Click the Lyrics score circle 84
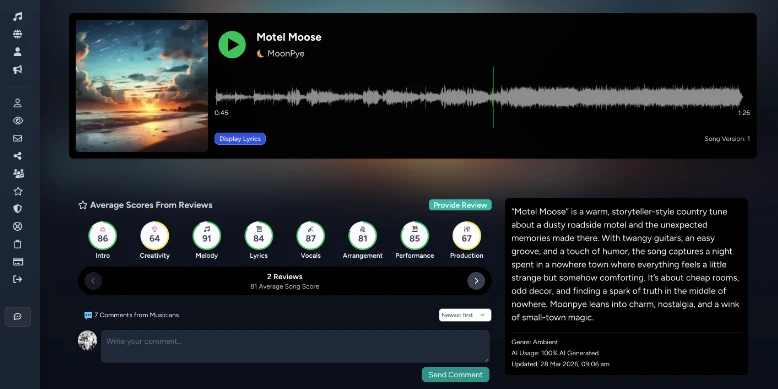The image size is (778, 389). (259, 236)
